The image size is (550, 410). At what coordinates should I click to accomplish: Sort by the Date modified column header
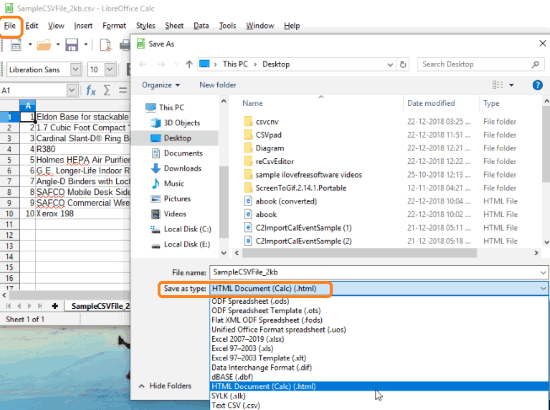[431, 103]
